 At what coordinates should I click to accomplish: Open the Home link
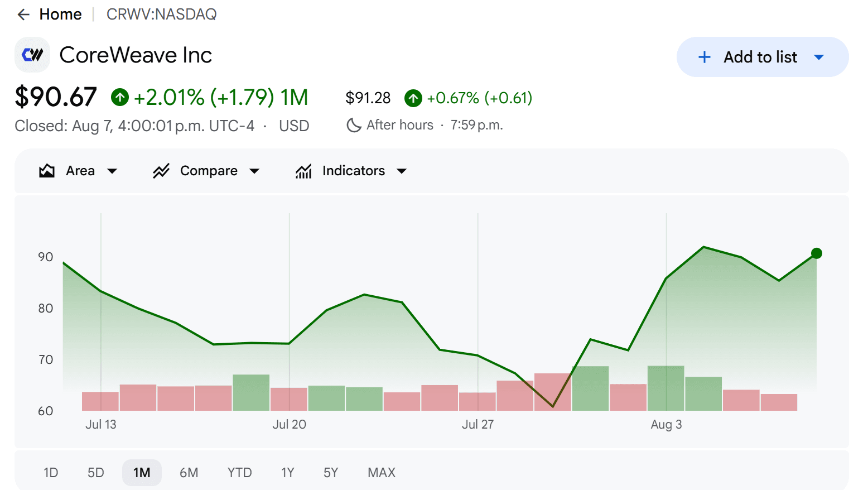(x=60, y=15)
